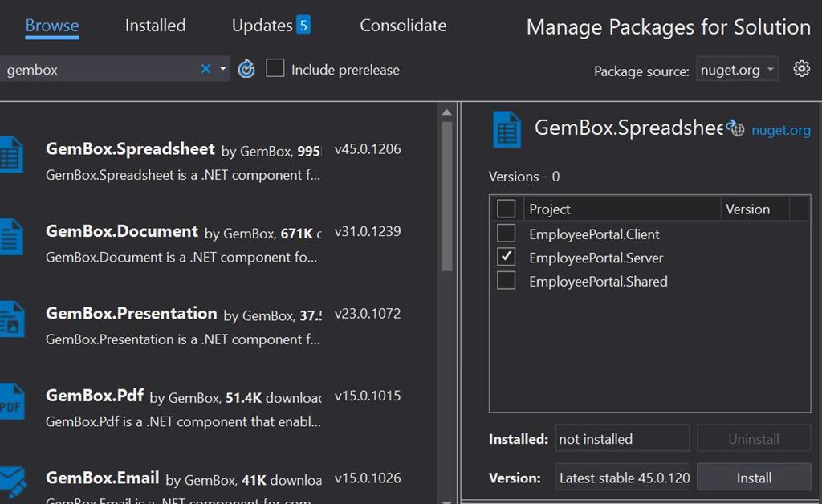The height and width of the screenshot is (504, 822).
Task: Enable the Include prerelease checkbox
Action: [275, 69]
